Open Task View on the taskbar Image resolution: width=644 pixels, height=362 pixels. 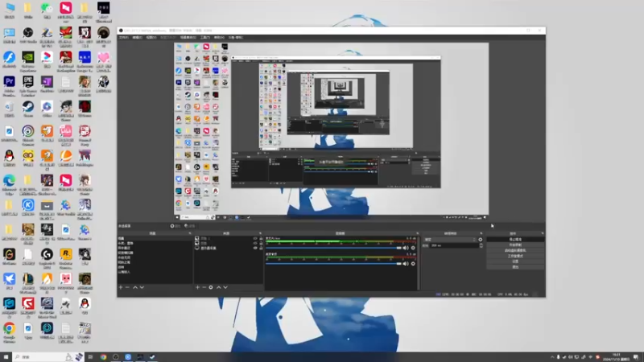pos(90,357)
